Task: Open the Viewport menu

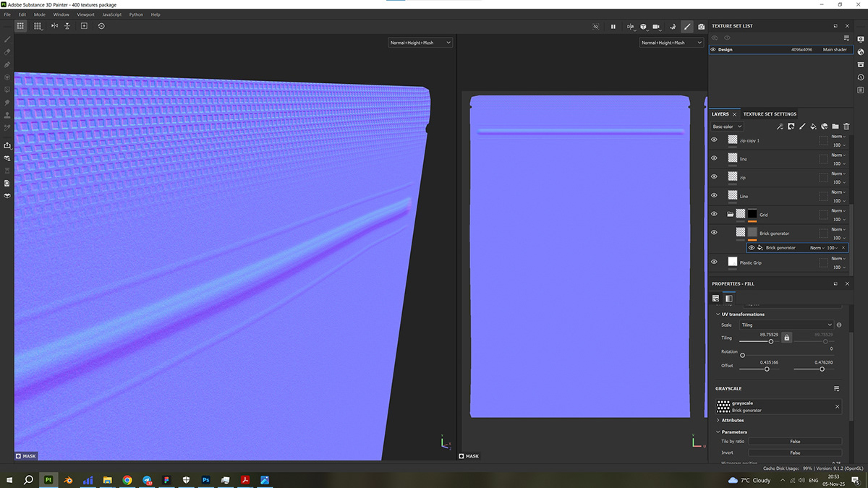Action: point(85,14)
